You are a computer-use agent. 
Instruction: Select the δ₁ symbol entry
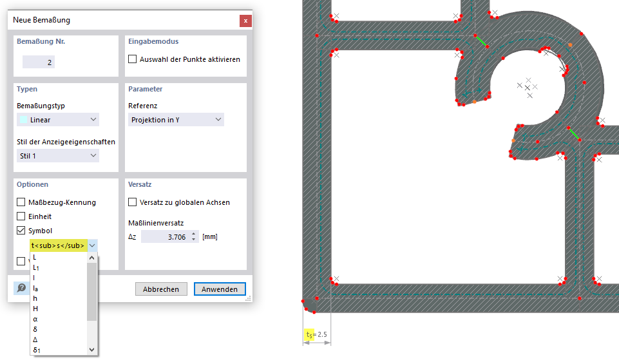point(59,350)
